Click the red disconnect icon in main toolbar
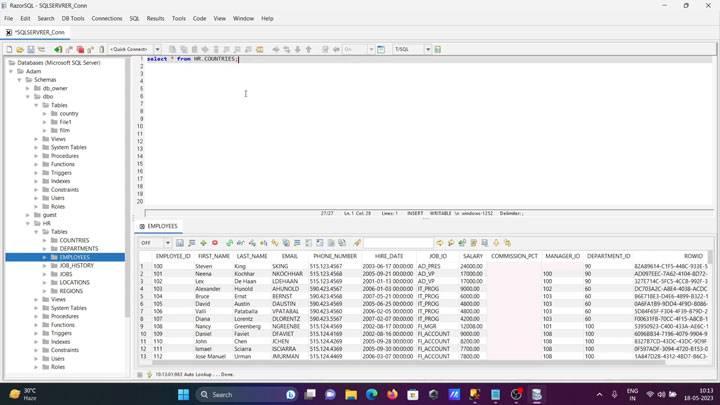This screenshot has width=720, height=405. (x=80, y=49)
